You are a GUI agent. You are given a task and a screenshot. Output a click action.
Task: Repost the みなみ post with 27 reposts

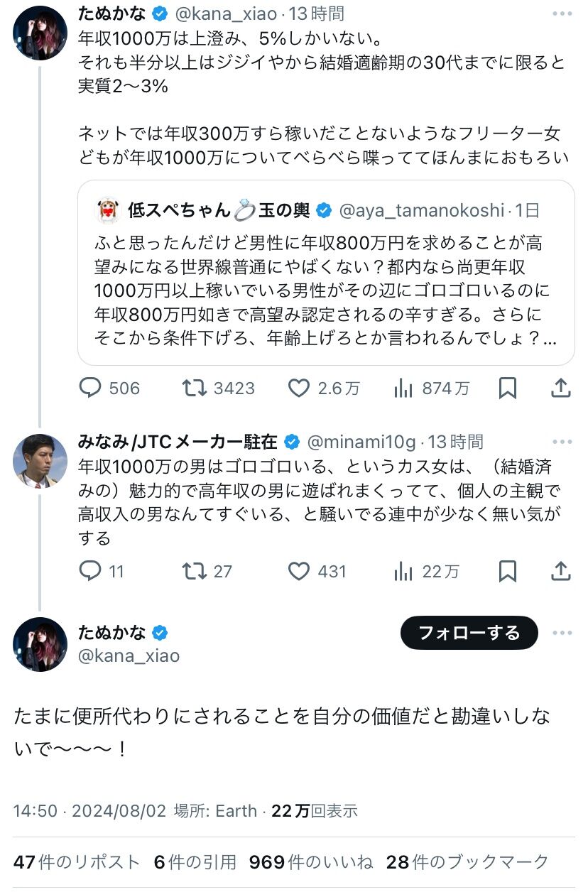[195, 571]
